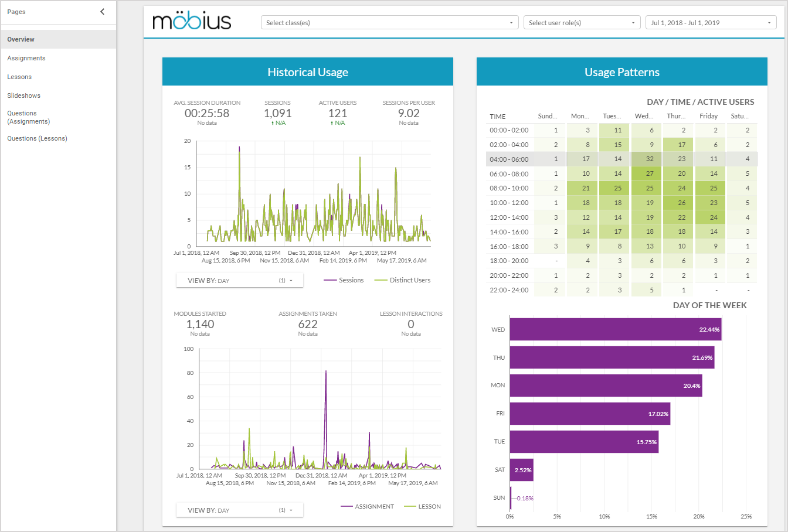Open the Slideshows page
This screenshot has height=532, width=788.
click(24, 96)
